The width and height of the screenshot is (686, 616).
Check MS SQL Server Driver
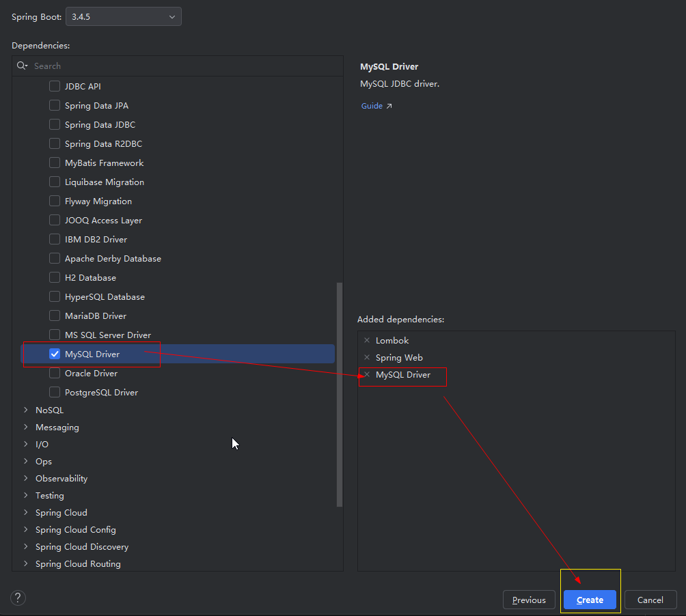click(x=55, y=335)
